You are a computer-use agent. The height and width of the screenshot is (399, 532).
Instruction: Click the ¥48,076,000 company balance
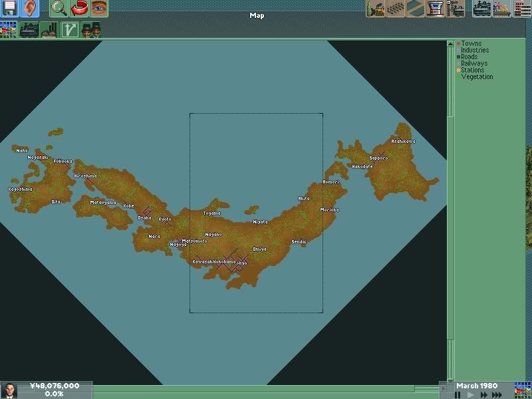(x=55, y=386)
